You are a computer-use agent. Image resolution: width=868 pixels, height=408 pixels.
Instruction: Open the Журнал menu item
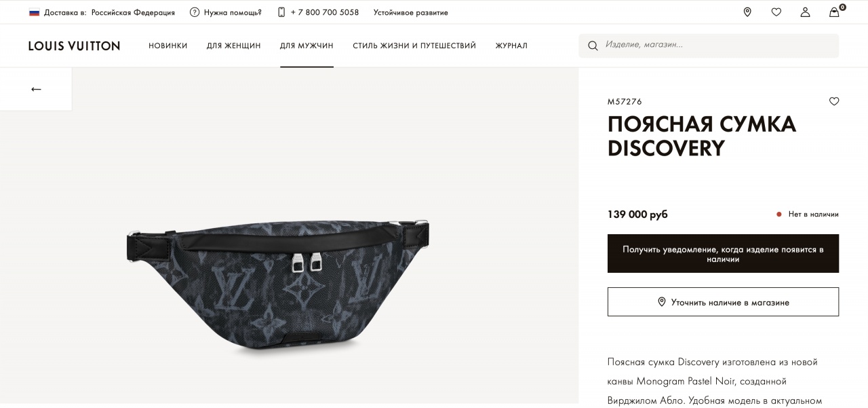[511, 45]
